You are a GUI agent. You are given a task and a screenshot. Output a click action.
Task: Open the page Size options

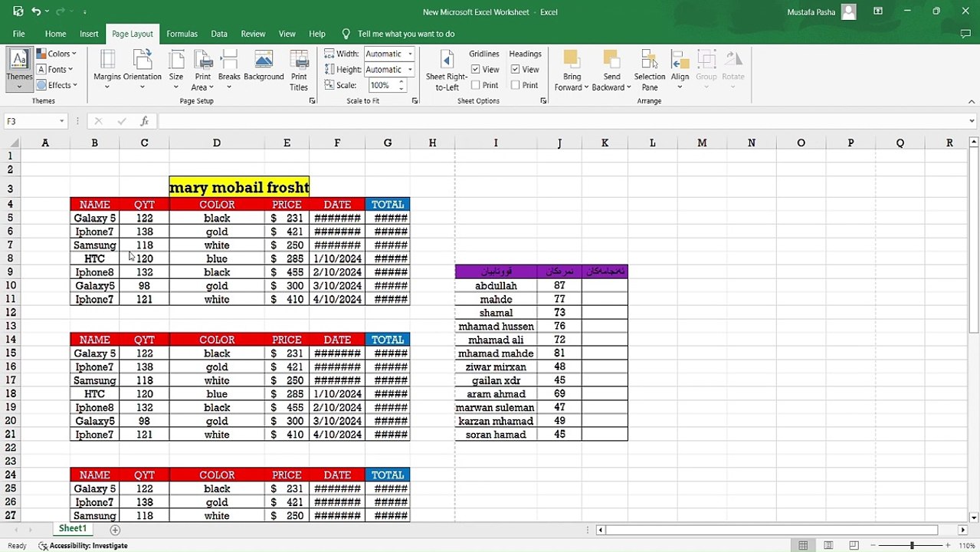176,69
